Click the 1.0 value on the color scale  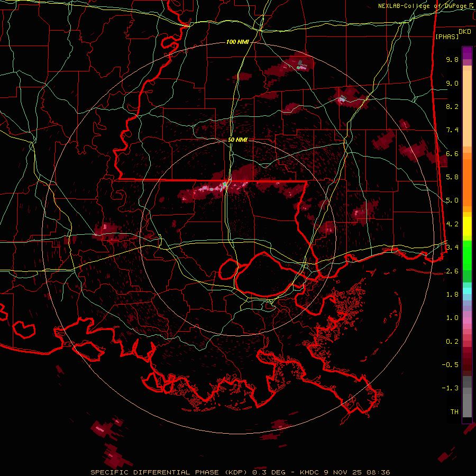452,318
